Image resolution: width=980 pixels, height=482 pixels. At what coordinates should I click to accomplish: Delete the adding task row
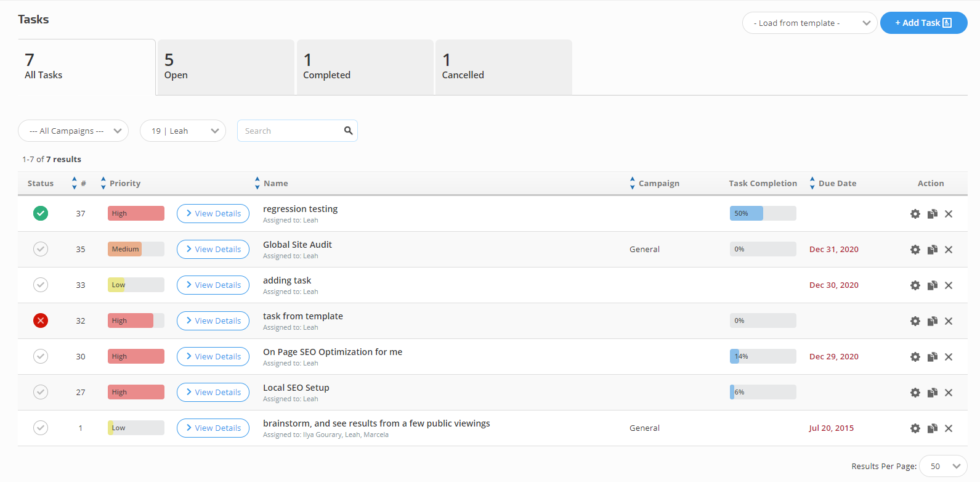tap(949, 285)
